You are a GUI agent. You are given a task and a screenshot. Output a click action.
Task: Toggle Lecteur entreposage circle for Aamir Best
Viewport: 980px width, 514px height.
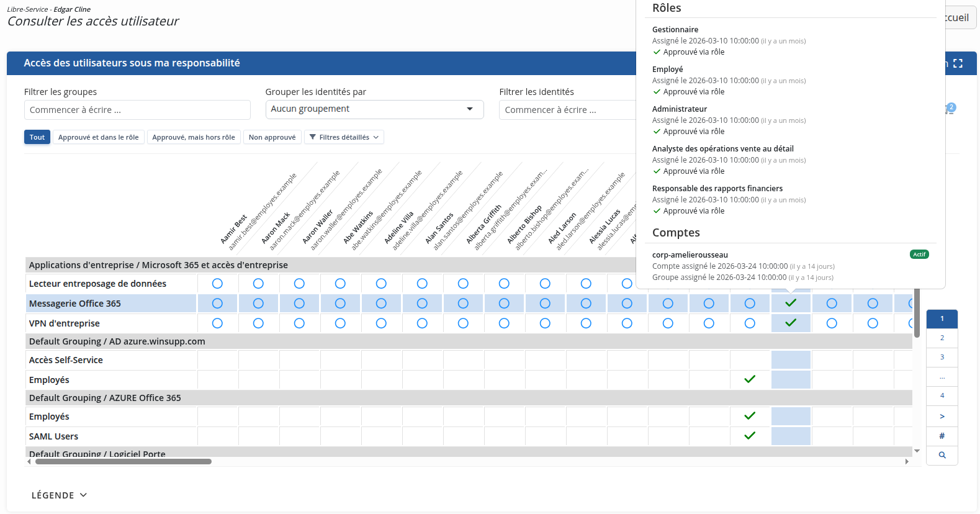(x=217, y=284)
